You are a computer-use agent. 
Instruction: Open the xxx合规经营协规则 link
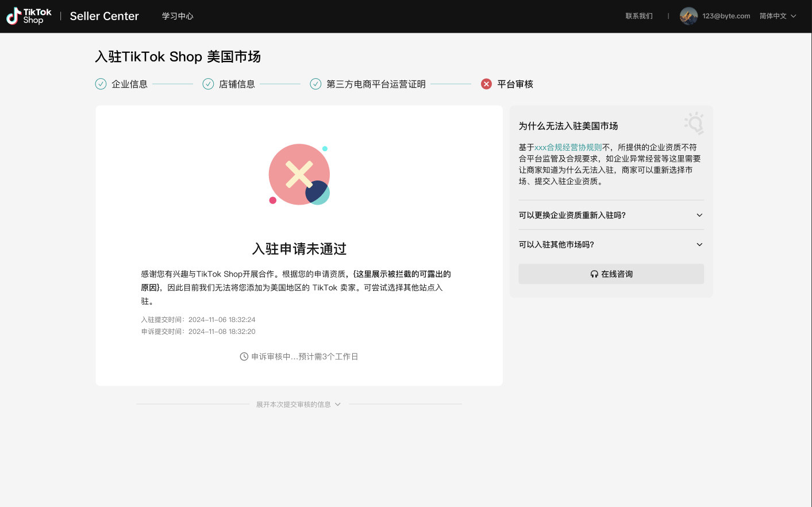568,147
